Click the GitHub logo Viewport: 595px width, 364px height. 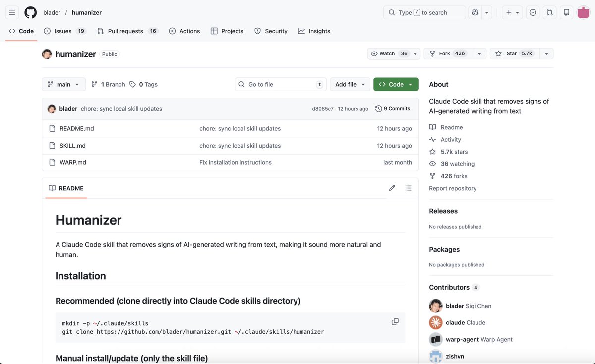click(x=31, y=12)
